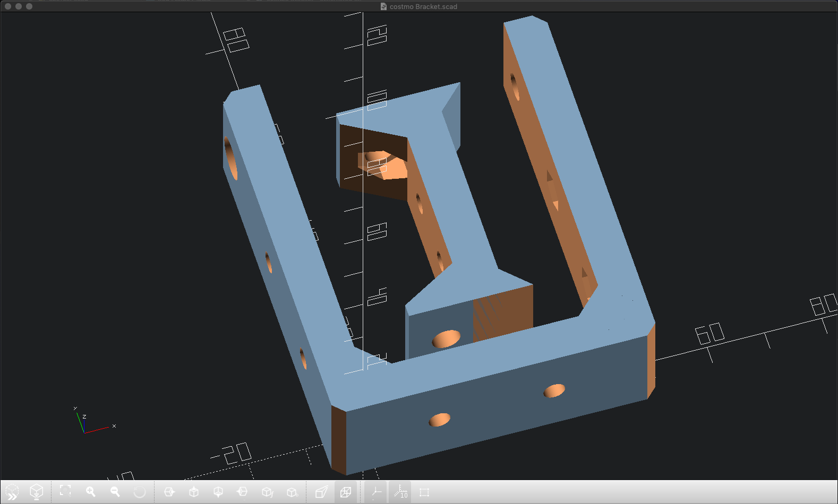838x504 pixels.
Task: Zoom out using magnifier minus icon
Action: pos(115,492)
